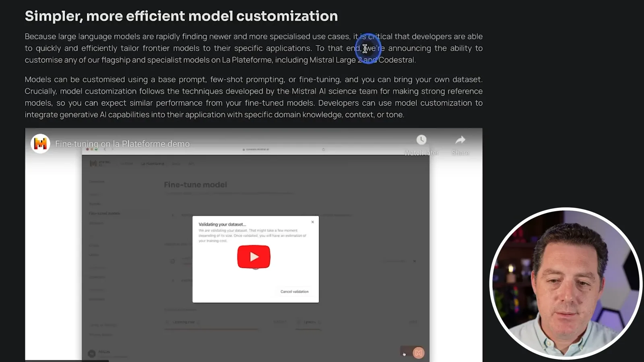This screenshot has height=362, width=644.
Task: Click the 'La Plateforme' text in the paragraph
Action: pos(247,60)
